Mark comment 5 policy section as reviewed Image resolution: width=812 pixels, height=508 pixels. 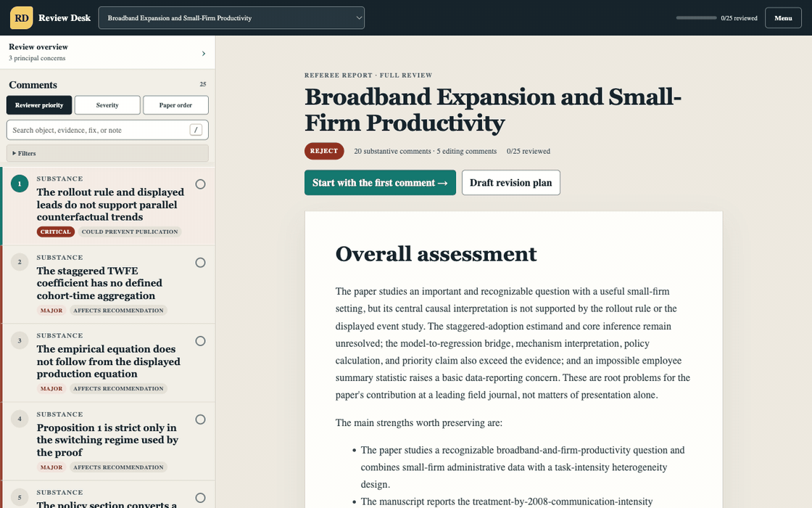coord(200,498)
